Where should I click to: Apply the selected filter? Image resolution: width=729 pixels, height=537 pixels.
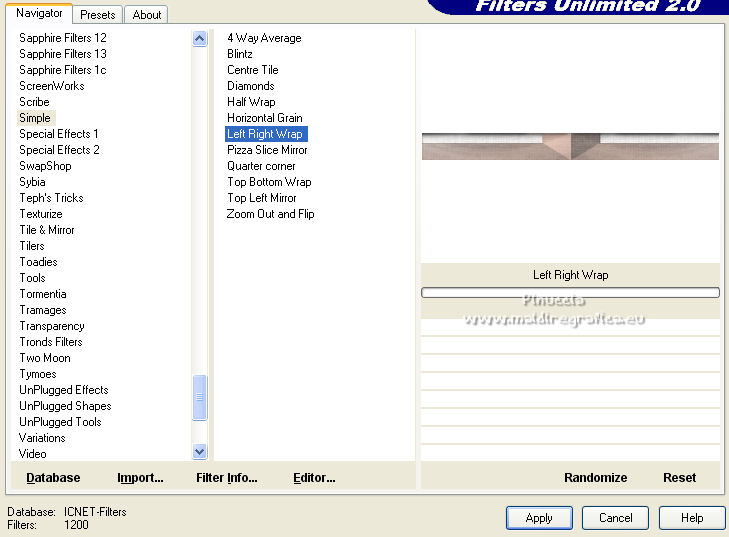pyautogui.click(x=539, y=518)
